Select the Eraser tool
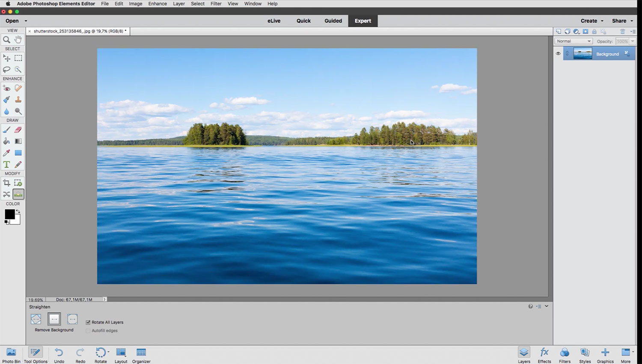 [18, 130]
